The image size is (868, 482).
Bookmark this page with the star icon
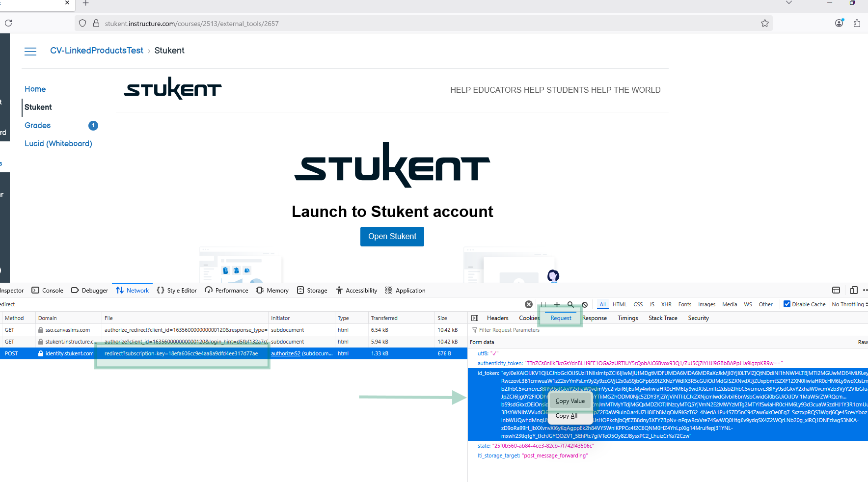click(x=764, y=23)
